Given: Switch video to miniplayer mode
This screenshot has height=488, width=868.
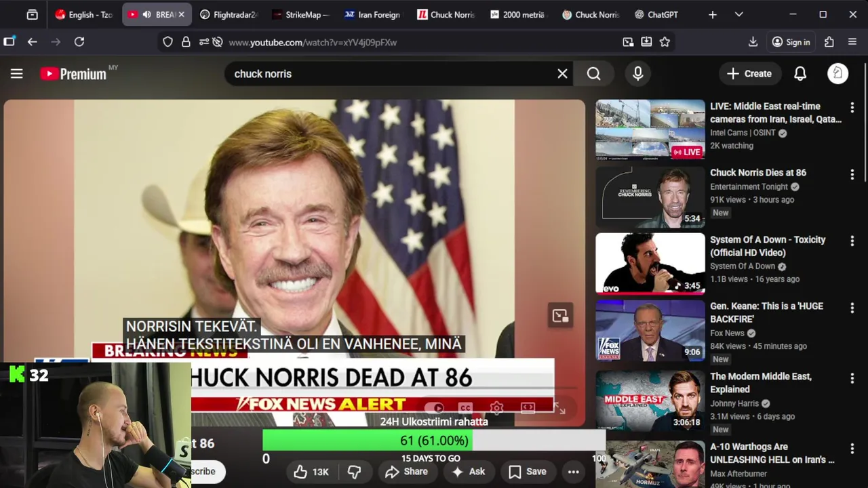Looking at the screenshot, I should (x=560, y=315).
